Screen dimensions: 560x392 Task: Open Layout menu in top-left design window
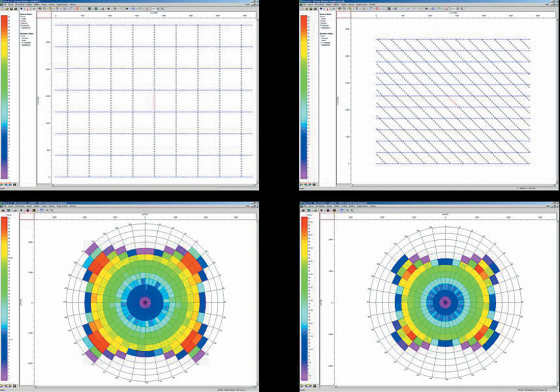coord(11,5)
